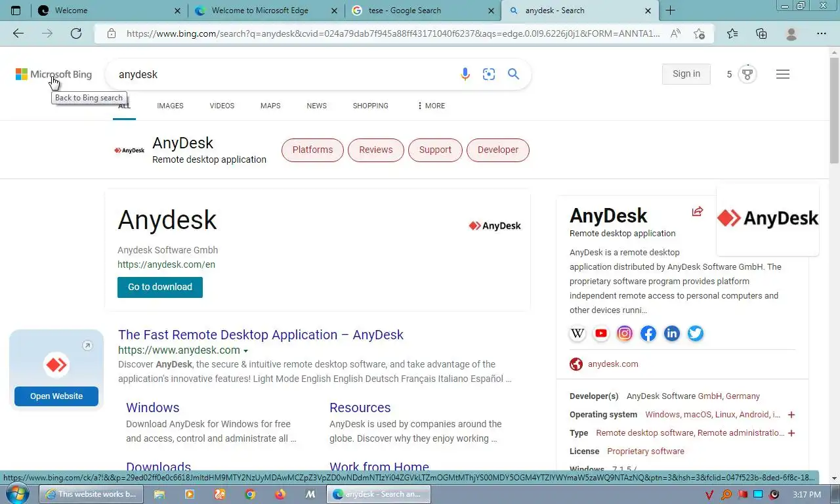
Task: Close the anydesk - Search tab
Action: coord(648,10)
